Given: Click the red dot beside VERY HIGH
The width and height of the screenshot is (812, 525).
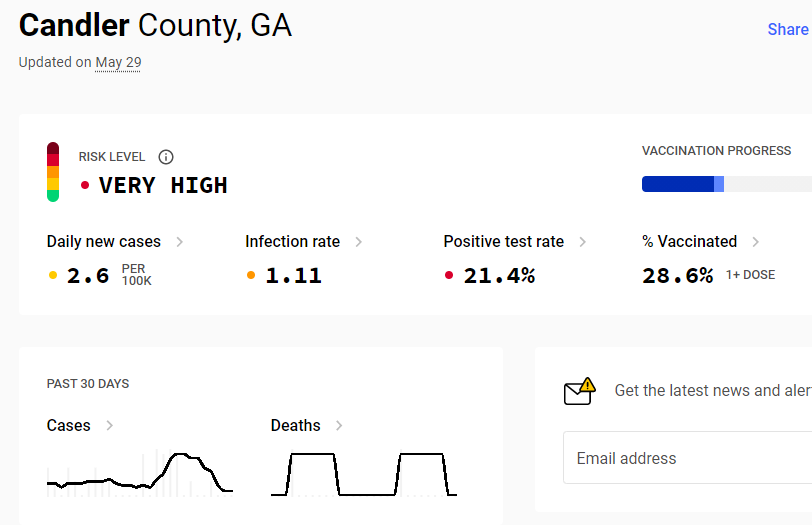Looking at the screenshot, I should pos(85,185).
